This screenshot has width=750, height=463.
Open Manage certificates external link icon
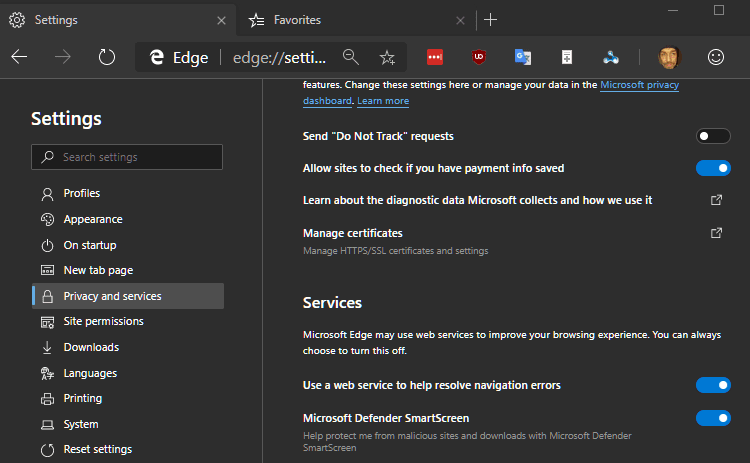(x=716, y=233)
